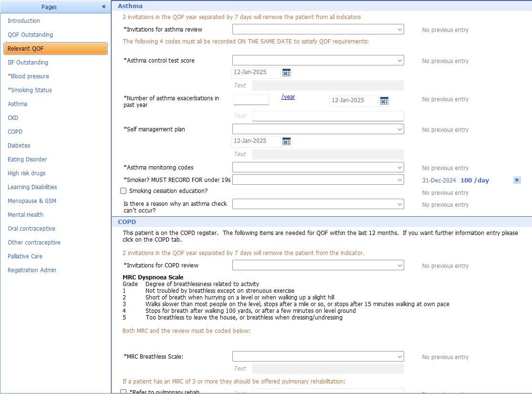Click number of asthma exacerbations input box
The width and height of the screenshot is (532, 394).
[x=251, y=100]
